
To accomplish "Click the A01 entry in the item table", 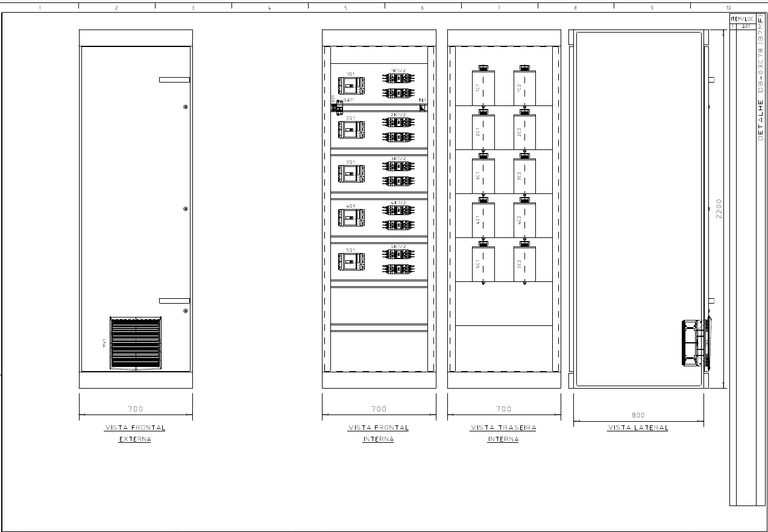I will [746, 27].
